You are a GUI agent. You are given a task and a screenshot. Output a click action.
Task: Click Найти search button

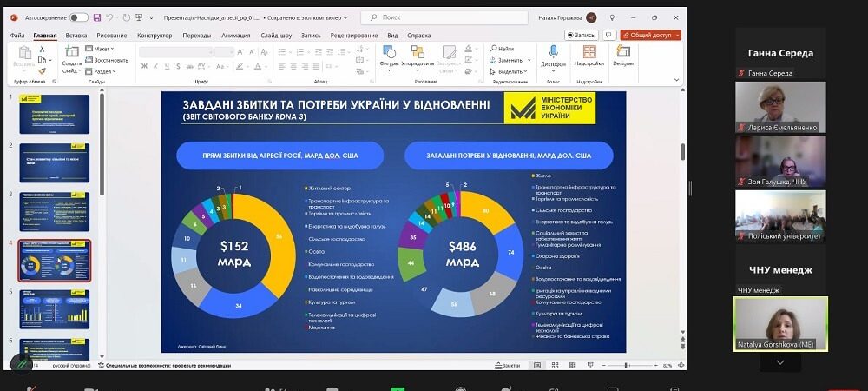point(502,49)
